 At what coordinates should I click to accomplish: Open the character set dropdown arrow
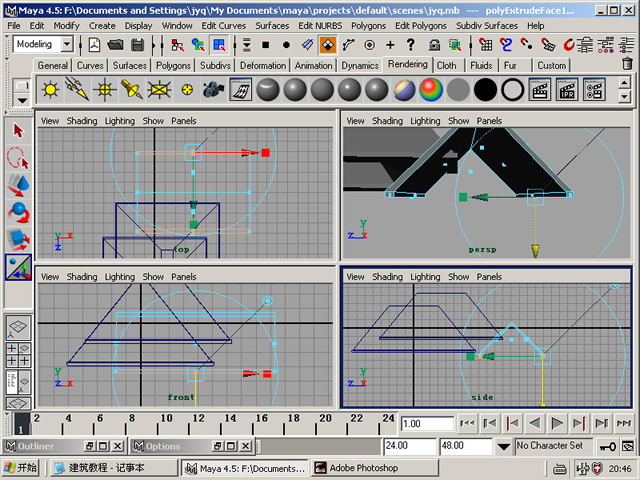click(503, 447)
